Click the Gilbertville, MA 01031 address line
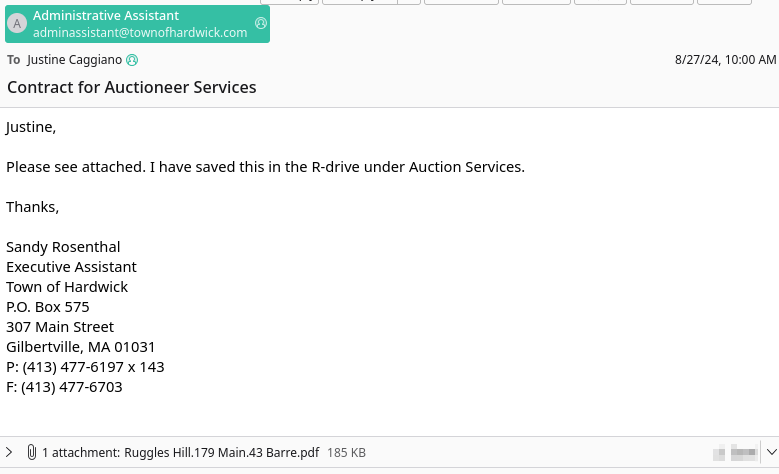Image resolution: width=779 pixels, height=474 pixels. coord(80,347)
